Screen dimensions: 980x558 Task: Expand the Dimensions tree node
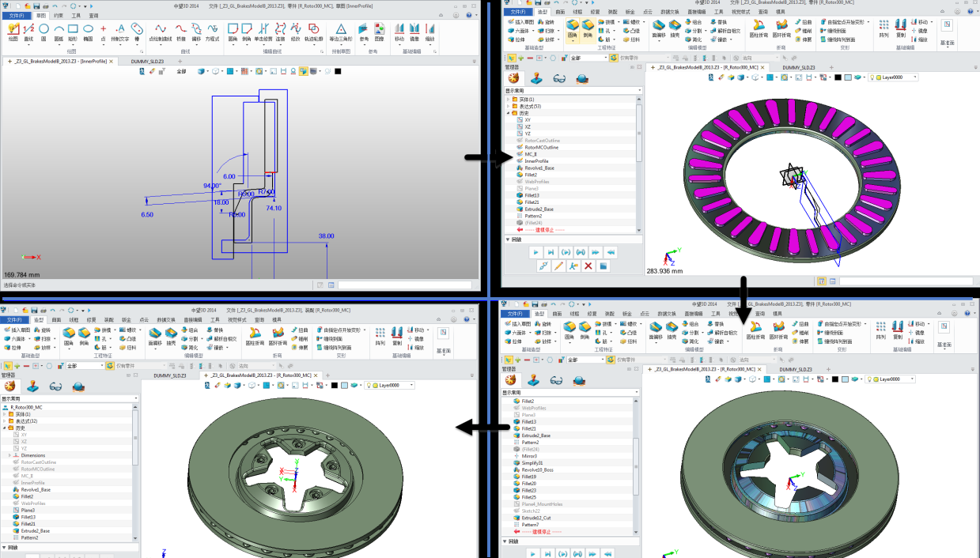tap(10, 455)
